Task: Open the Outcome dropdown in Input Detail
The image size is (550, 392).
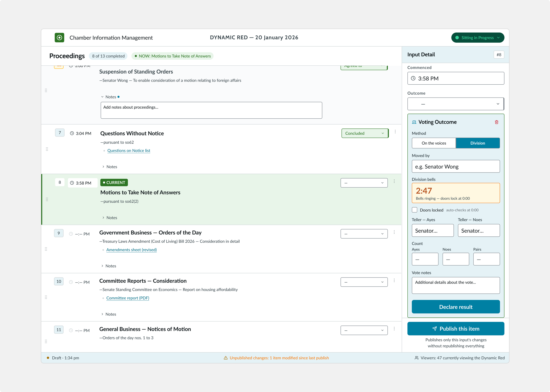Action: coord(456,104)
